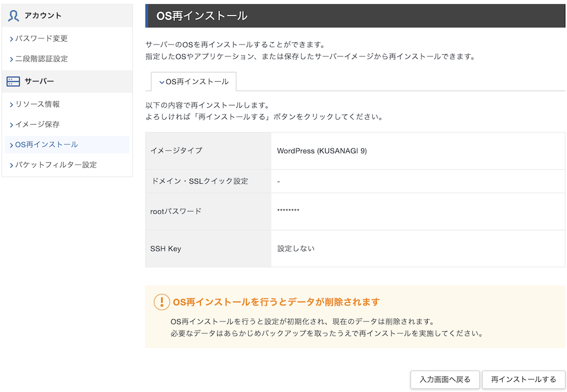Viewport: 567px width, 392px height.
Task: Click the chevron beside リソース情報
Action: pos(11,105)
